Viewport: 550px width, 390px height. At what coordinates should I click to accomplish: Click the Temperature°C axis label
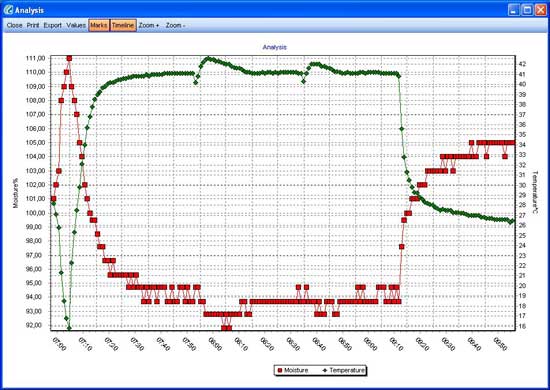tap(535, 192)
